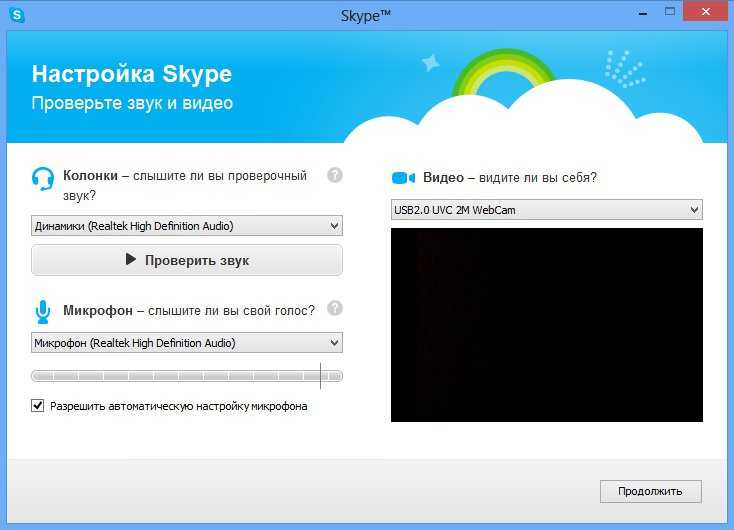Open Микрофон (Realtek High Definition Audio) dropdown
Screen dimensions: 734x530
187,343
